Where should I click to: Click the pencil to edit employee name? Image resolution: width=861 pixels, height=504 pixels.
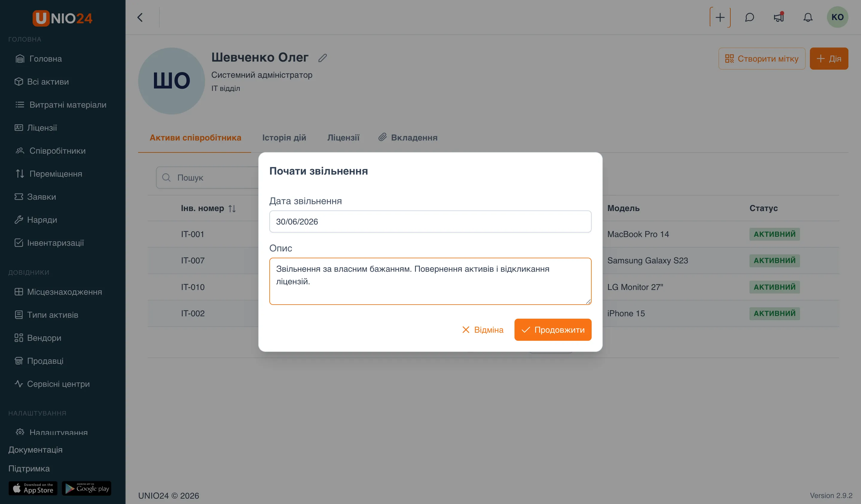click(x=323, y=58)
